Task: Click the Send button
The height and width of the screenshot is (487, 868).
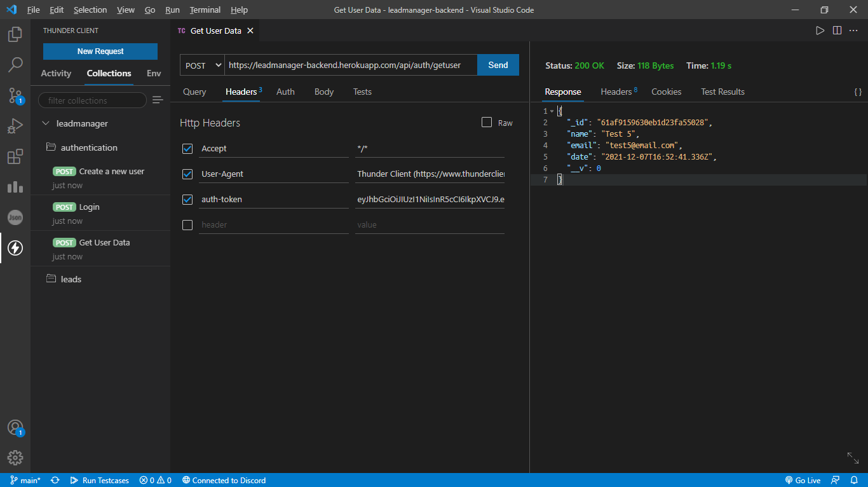Action: (498, 65)
